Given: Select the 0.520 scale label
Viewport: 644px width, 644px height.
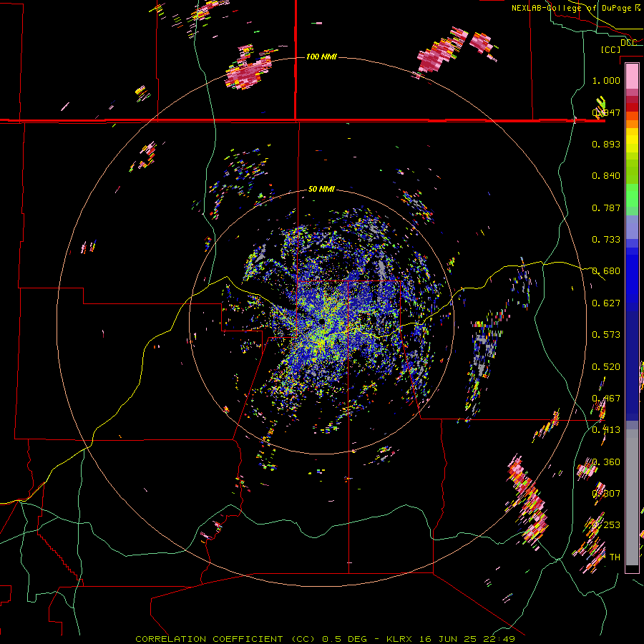Looking at the screenshot, I should click(606, 367).
